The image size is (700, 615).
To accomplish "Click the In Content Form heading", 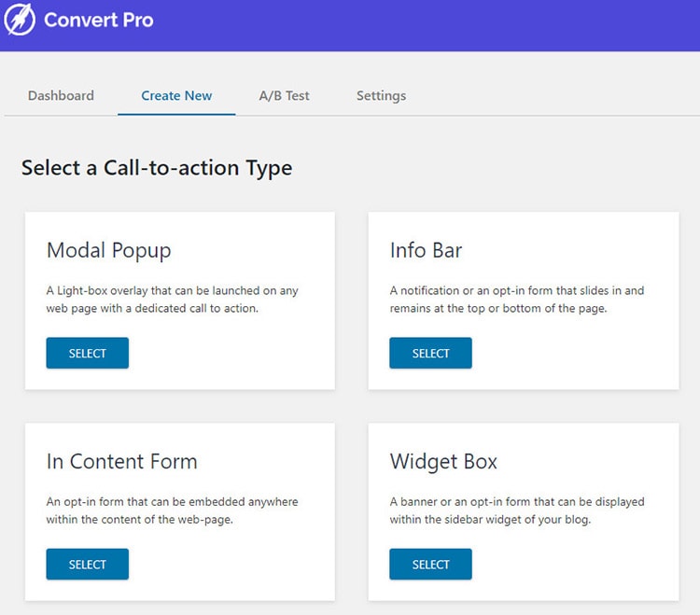I will [x=121, y=461].
